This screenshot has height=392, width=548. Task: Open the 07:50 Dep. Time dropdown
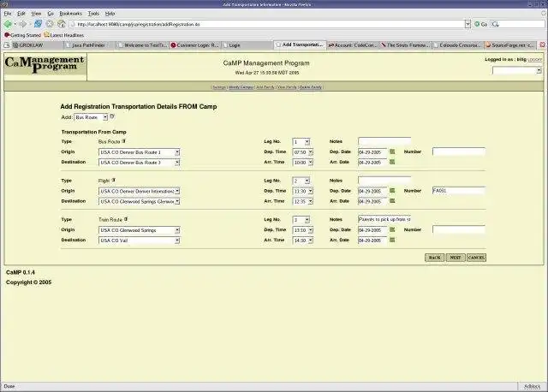(302, 152)
